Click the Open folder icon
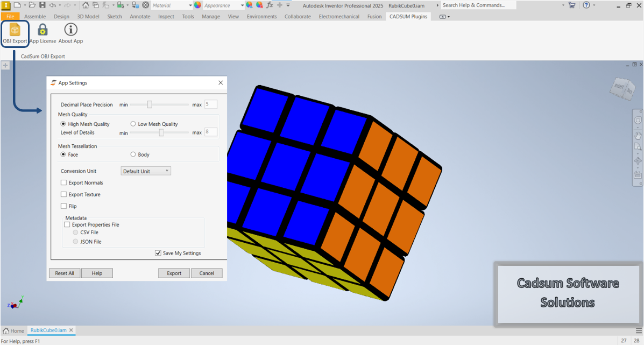The image size is (644, 345). pos(32,5)
